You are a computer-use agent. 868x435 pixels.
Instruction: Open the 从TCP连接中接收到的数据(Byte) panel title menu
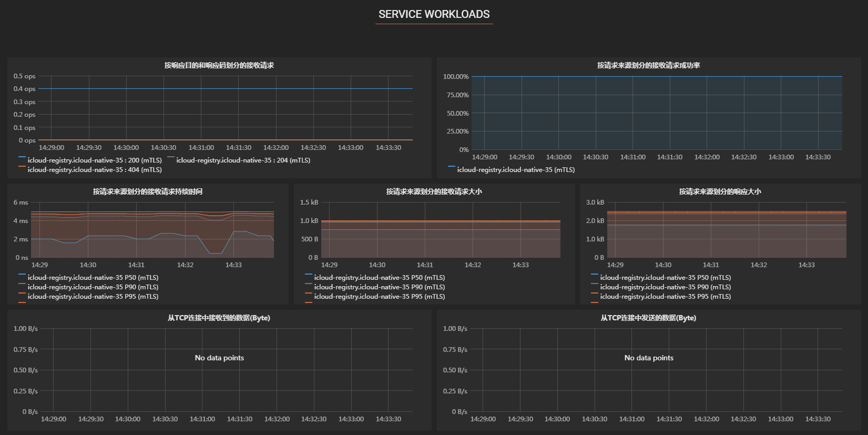coord(219,318)
